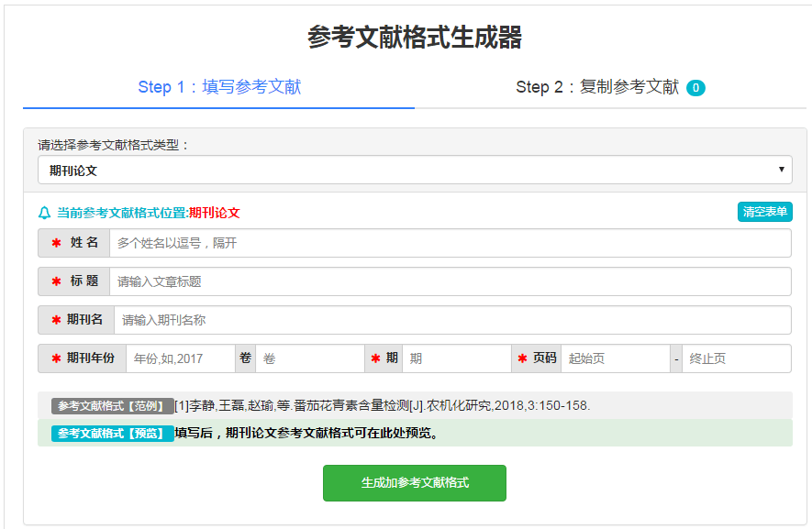
Task: Click the gray 参考文献格式【范例】 label
Action: tap(112, 406)
